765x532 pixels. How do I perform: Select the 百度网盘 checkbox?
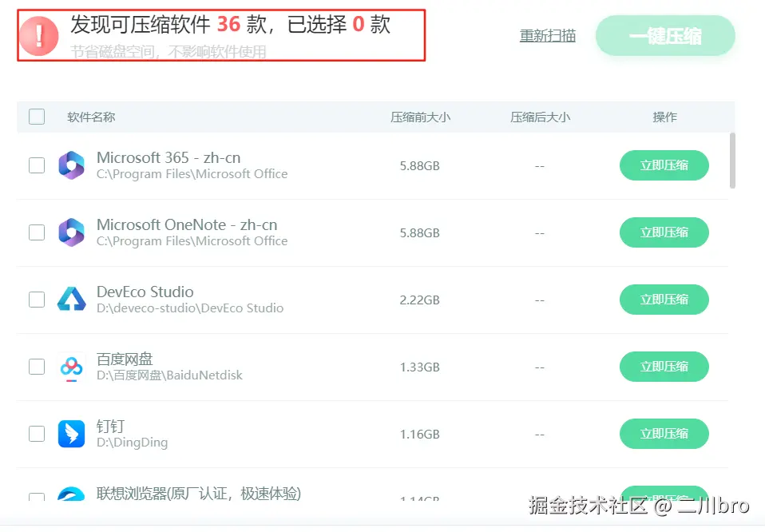37,367
